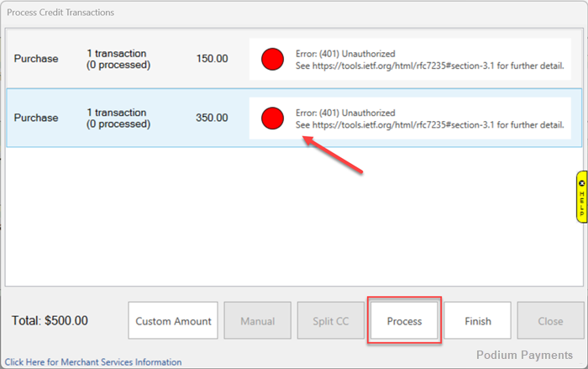Image resolution: width=588 pixels, height=369 pixels.
Task: Click the 150.00 amount value
Action: tap(212, 60)
